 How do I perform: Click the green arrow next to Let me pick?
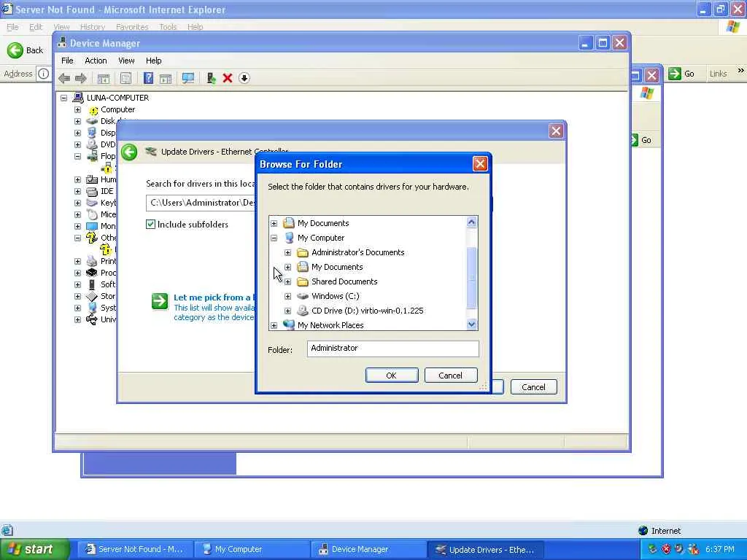(x=160, y=301)
